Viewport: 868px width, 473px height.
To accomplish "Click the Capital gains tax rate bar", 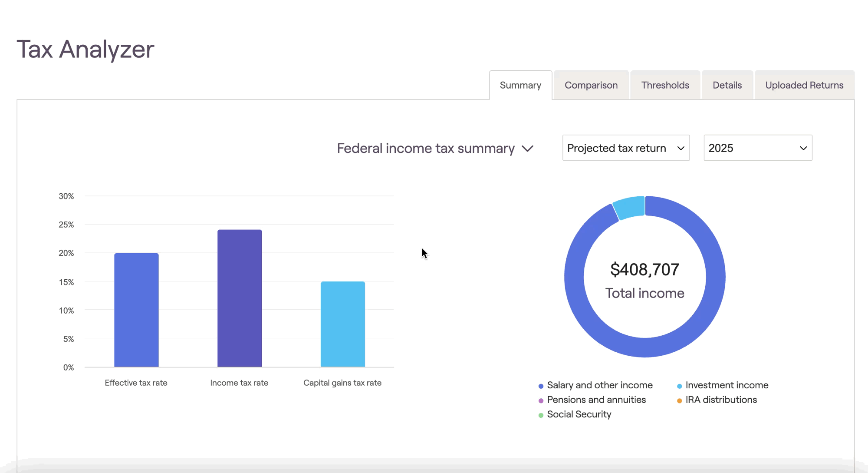I will [343, 324].
